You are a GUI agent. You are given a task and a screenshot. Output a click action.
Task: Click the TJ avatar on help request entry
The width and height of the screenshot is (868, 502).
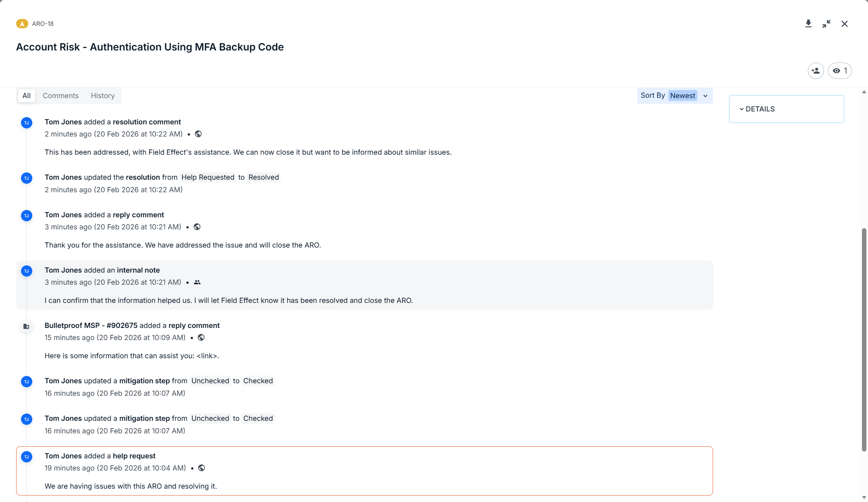[x=26, y=457]
